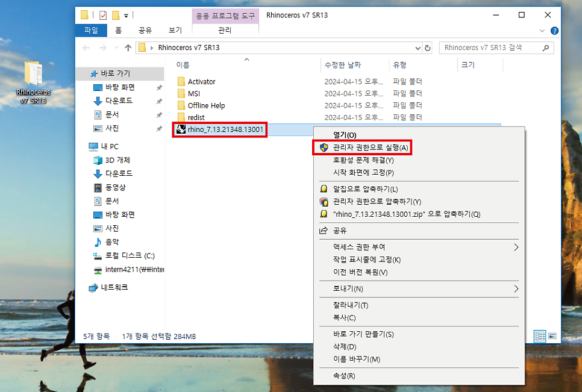
Task: Choose 잘라내기(T) in the context menu
Action: coord(419,305)
